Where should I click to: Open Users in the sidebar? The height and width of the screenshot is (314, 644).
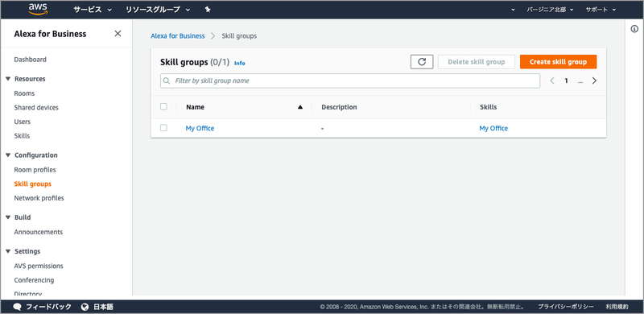tap(23, 122)
